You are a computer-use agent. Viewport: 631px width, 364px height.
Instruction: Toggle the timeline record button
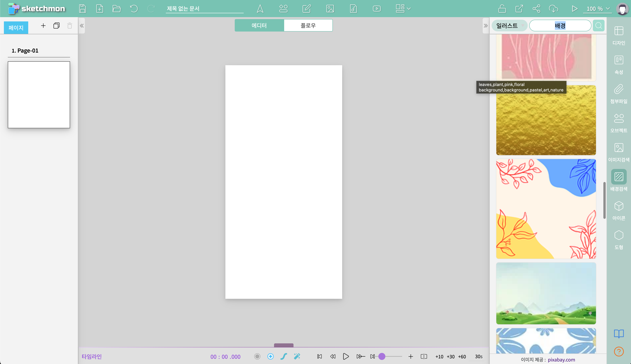click(257, 356)
